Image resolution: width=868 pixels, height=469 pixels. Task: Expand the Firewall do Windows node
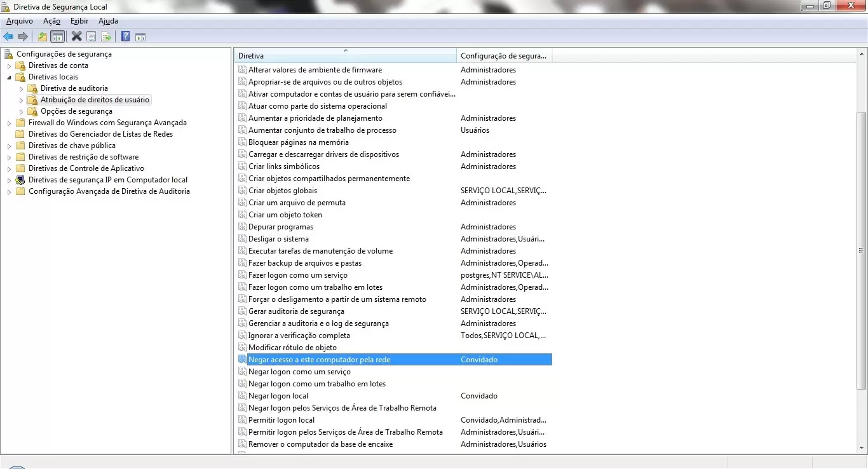(9, 123)
